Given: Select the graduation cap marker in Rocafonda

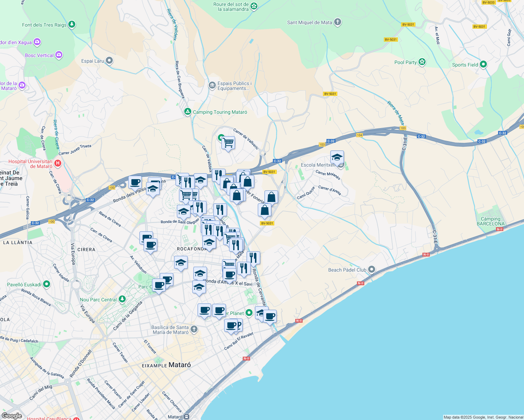Looking at the screenshot, I should tap(209, 241).
